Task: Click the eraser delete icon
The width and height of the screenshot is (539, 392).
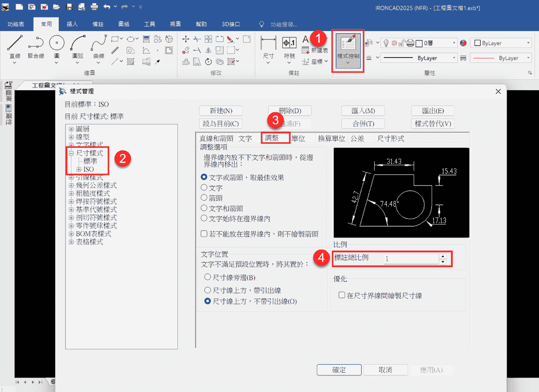Action: click(231, 39)
